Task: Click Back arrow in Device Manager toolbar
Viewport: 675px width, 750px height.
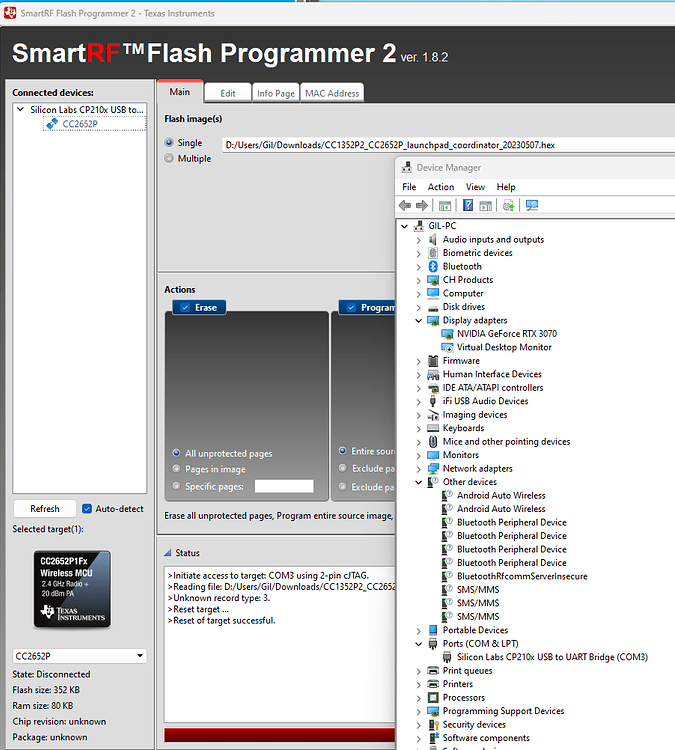Action: tap(405, 206)
